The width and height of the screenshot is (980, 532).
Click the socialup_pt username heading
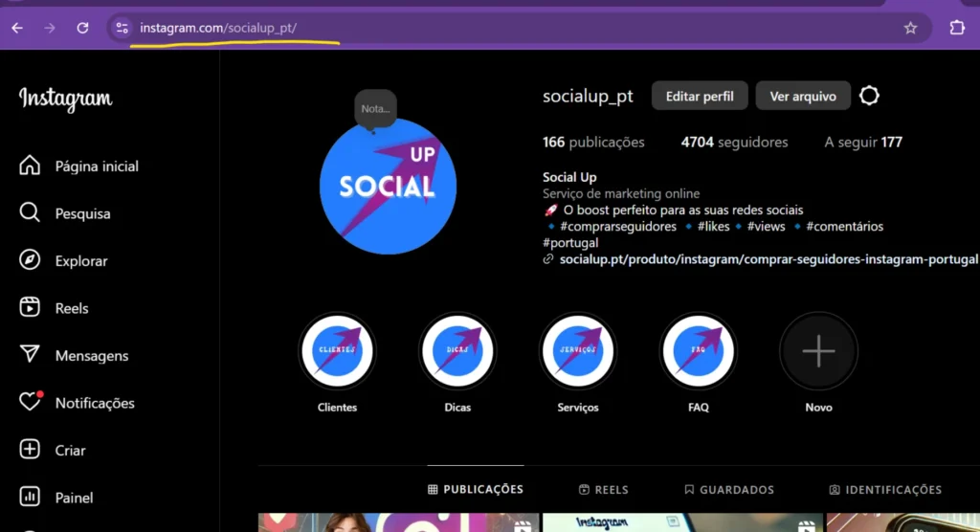(x=588, y=96)
